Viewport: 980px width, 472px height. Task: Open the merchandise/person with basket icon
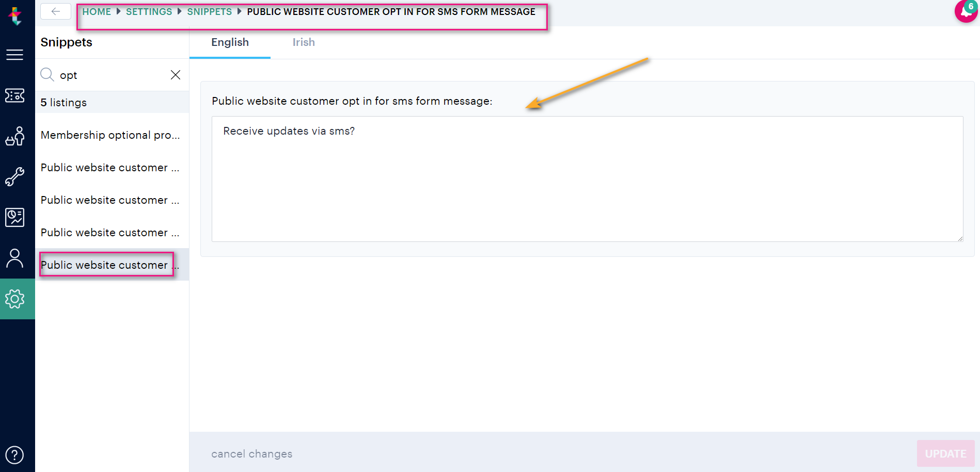click(15, 136)
